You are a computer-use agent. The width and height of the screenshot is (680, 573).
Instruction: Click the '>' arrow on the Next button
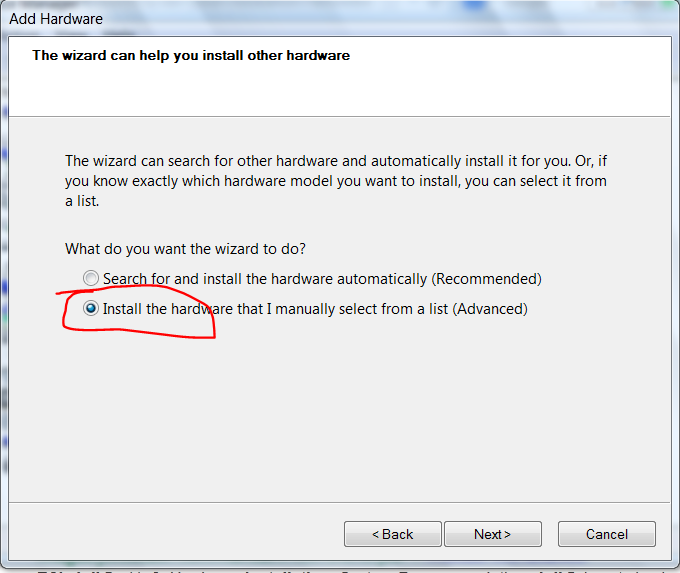click(507, 534)
